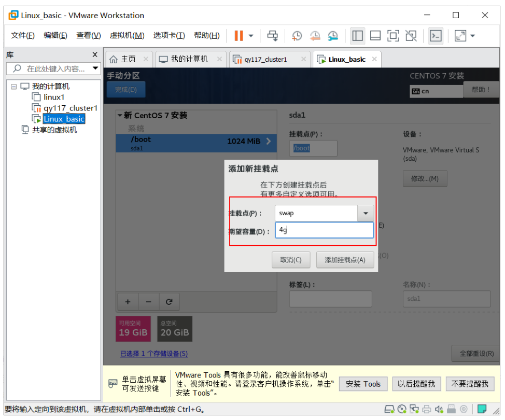The height and width of the screenshot is (420, 505).
Task: Click the network adapter status icon
Action: [414, 409]
